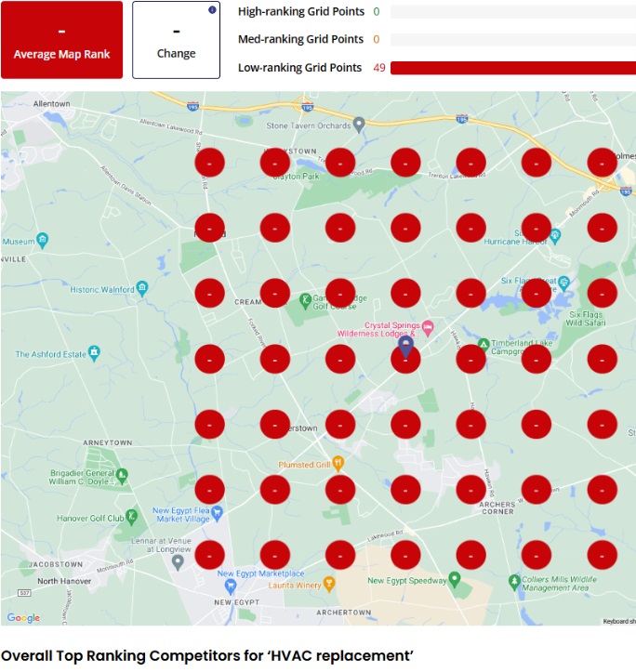Click the low-ranking count 49
636x672 pixels.
(x=379, y=68)
